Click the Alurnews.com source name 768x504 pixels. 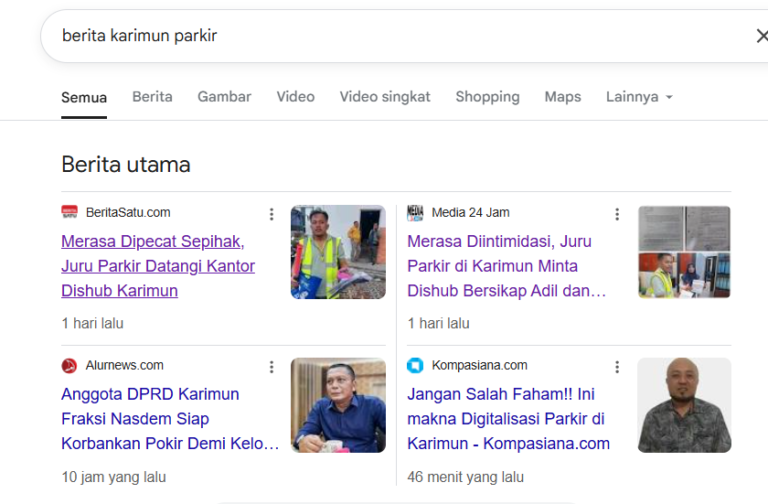[x=124, y=365]
